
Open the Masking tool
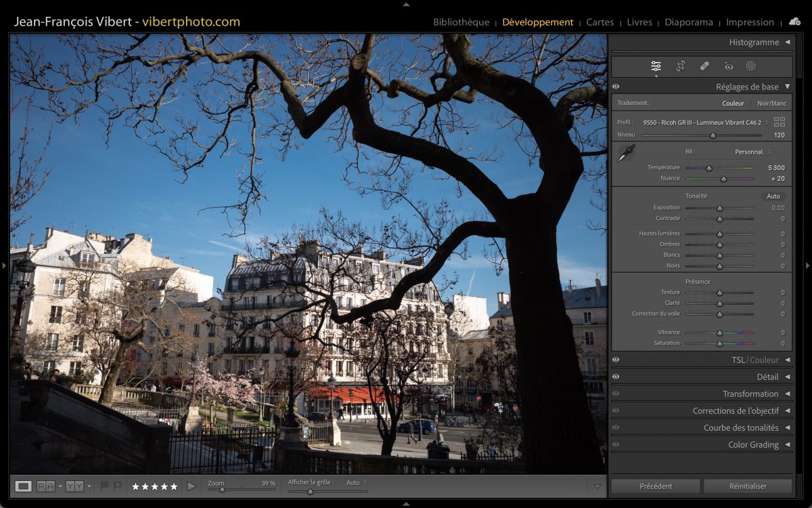[x=750, y=66]
